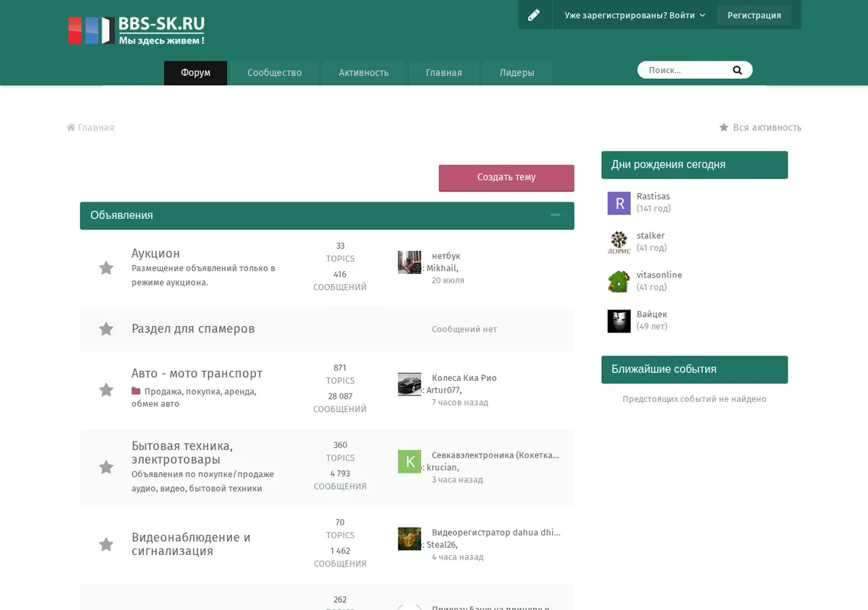Click the star icon beside Аукцион
Viewport: 868px width, 610px height.
click(106, 268)
